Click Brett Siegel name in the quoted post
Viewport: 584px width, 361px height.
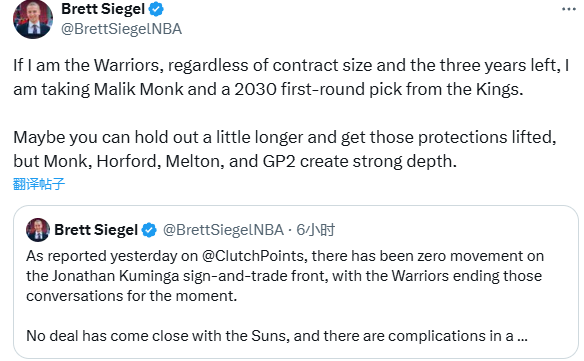tap(96, 230)
